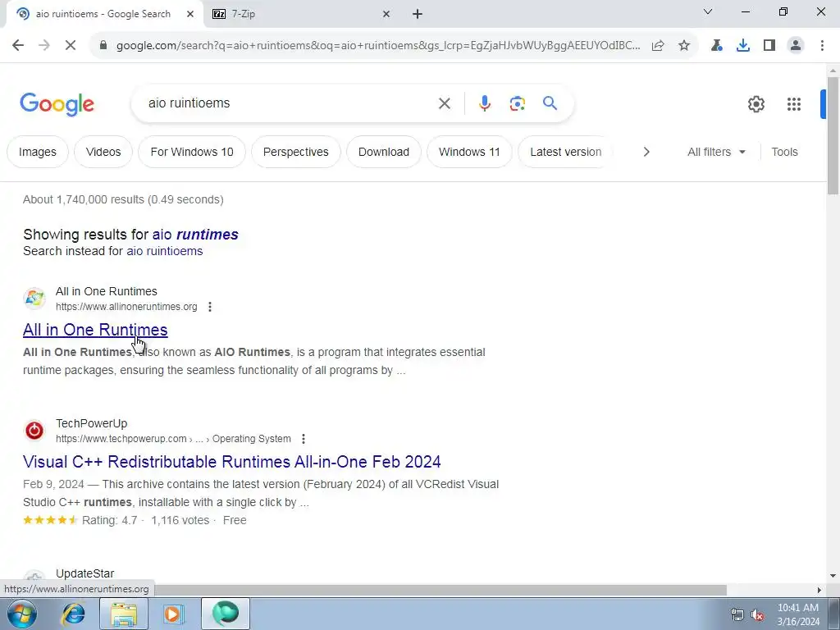Open Google quick settings gear
The width and height of the screenshot is (840, 630).
tap(756, 104)
